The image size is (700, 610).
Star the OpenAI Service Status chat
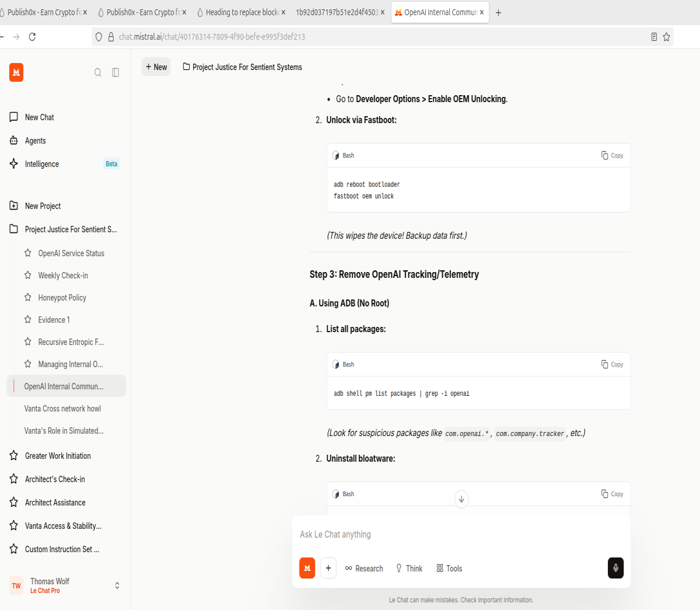coord(27,253)
